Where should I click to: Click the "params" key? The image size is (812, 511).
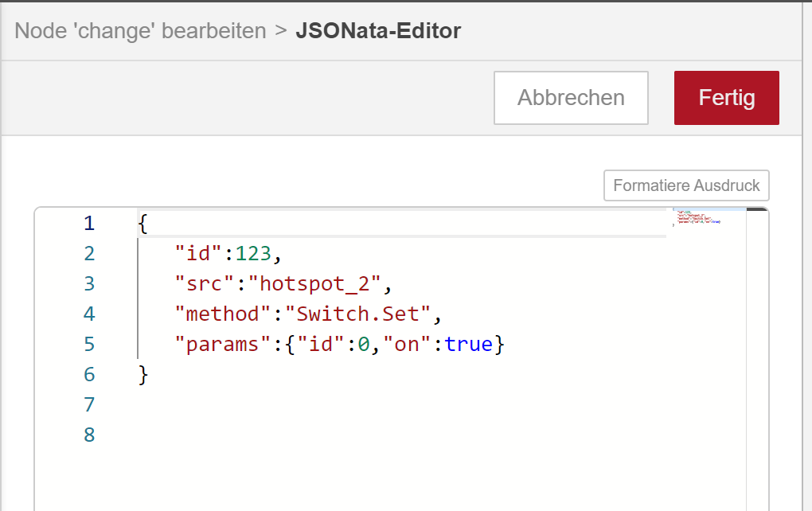point(223,344)
